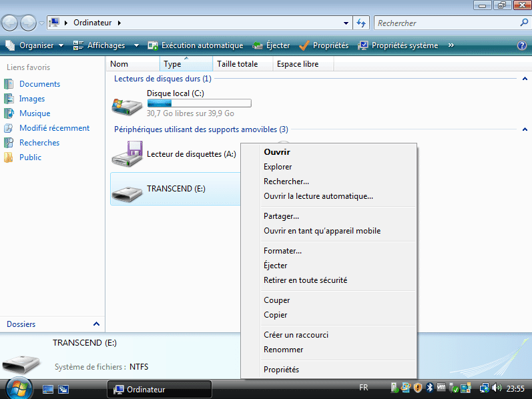Collapse the Lecteurs de disques durs group

pos(524,79)
